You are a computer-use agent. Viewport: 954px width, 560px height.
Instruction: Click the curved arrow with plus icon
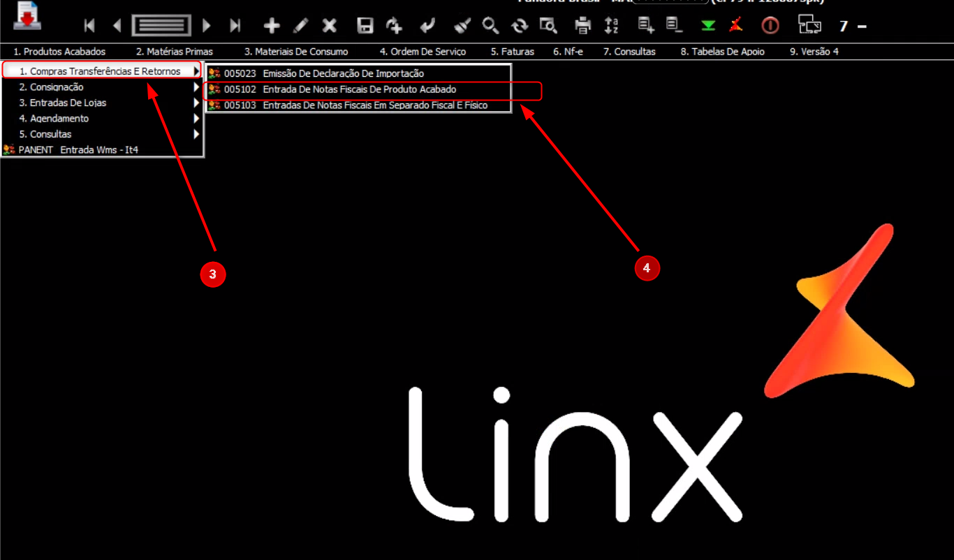[395, 26]
